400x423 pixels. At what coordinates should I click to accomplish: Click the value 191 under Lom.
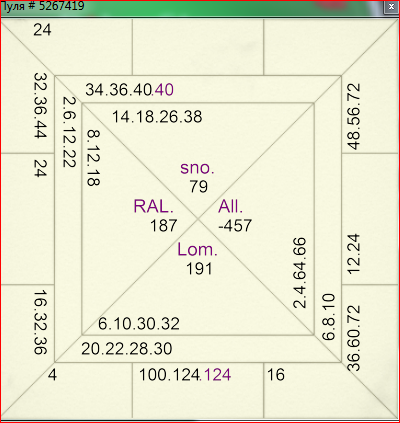pyautogui.click(x=199, y=269)
